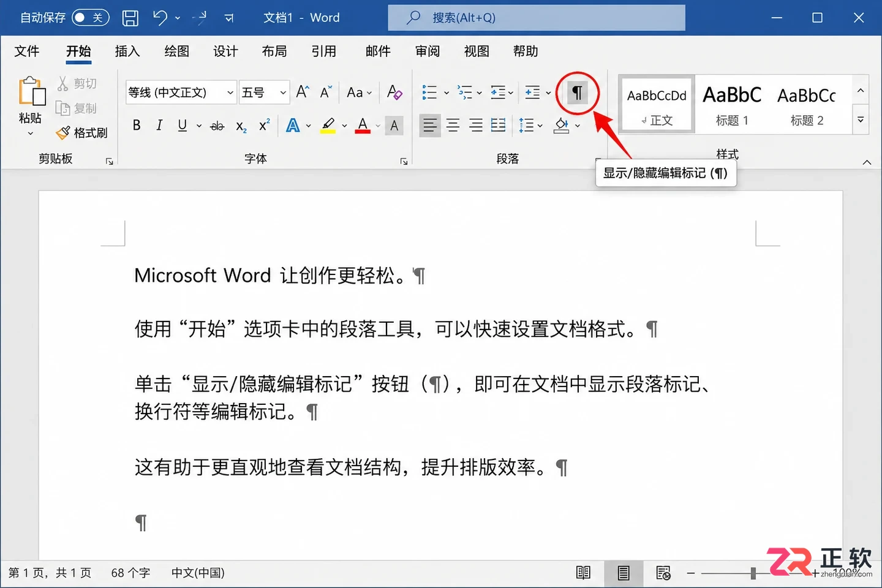Increase font size with grow font icon

coord(303,92)
